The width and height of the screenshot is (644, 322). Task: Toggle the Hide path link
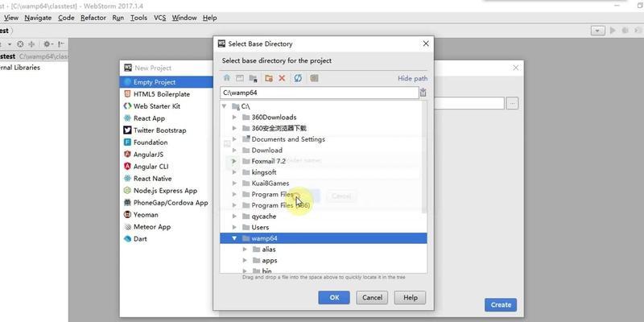(412, 78)
